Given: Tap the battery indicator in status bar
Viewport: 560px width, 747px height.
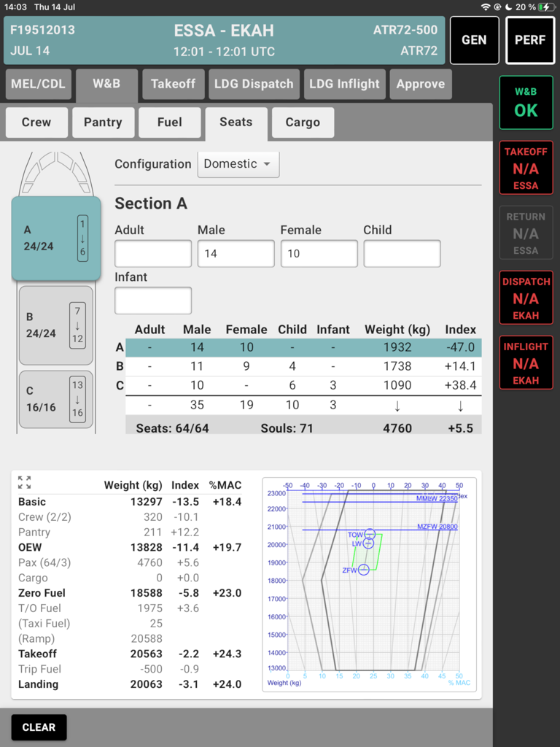Looking at the screenshot, I should click(545, 7).
